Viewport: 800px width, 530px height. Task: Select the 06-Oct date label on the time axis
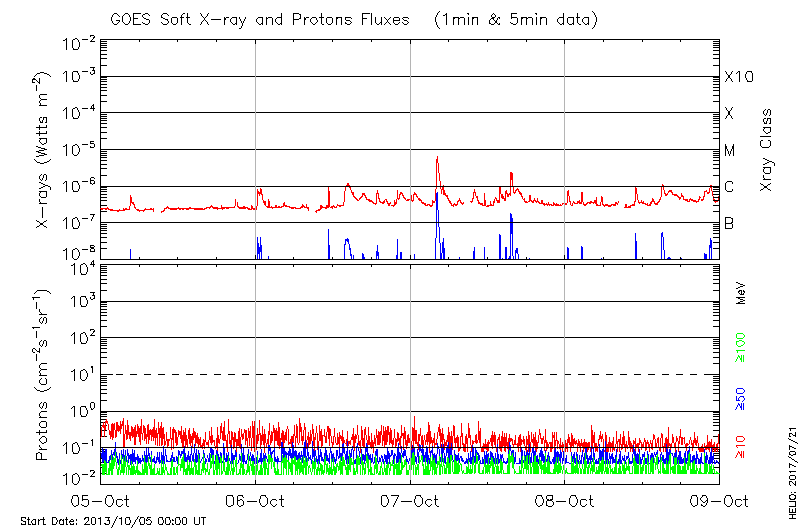pos(255,501)
